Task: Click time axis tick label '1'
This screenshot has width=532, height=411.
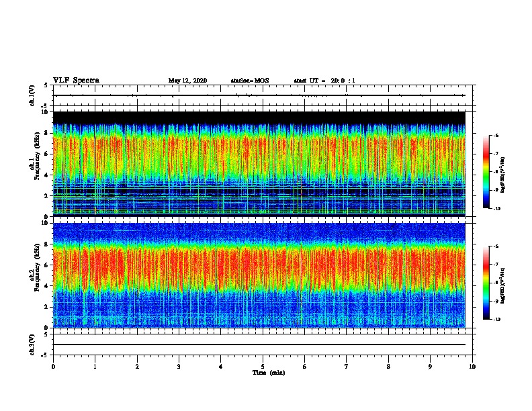Action: [95, 367]
